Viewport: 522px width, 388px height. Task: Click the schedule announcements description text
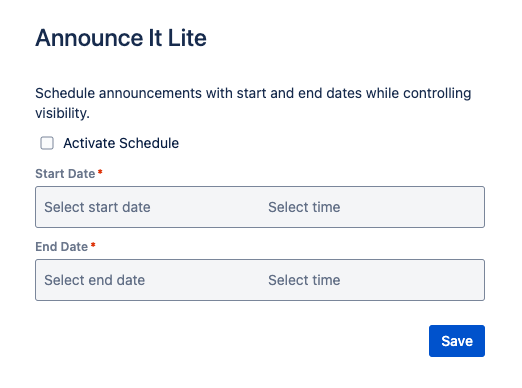coord(253,103)
